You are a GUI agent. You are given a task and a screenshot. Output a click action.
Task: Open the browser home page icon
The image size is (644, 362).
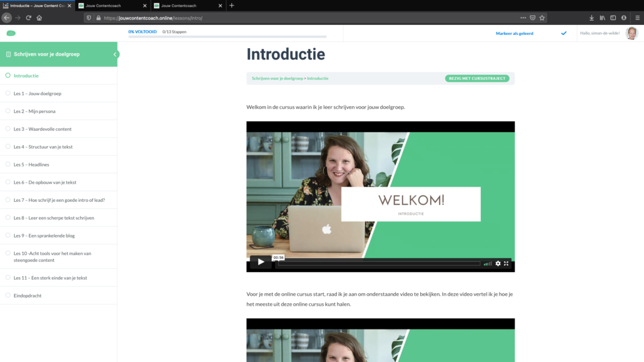coord(39,18)
